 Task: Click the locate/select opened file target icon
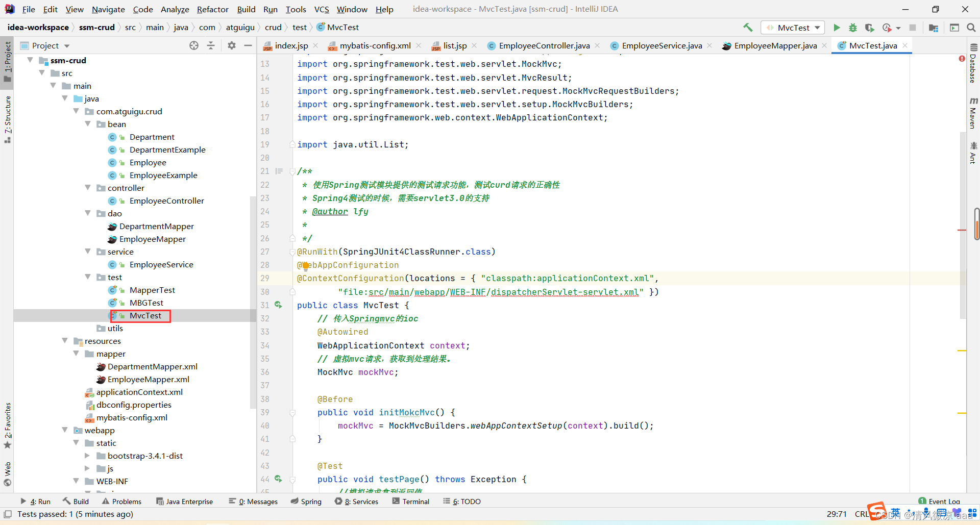point(194,45)
